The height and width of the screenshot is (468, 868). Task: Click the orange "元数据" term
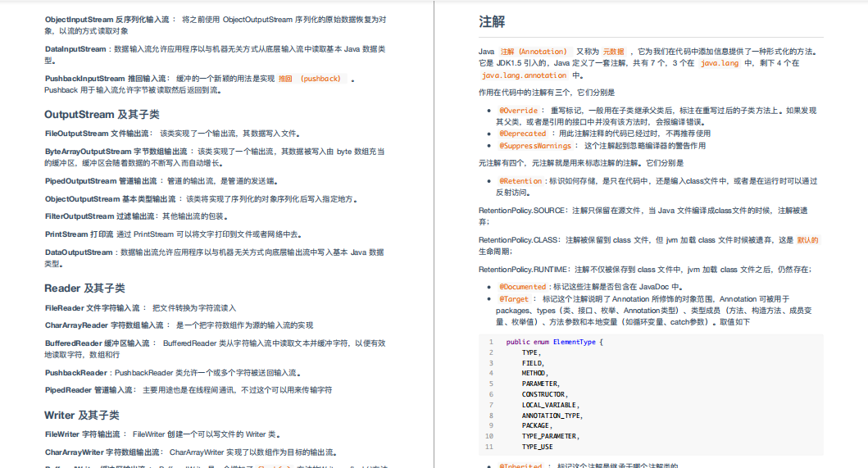pyautogui.click(x=613, y=52)
